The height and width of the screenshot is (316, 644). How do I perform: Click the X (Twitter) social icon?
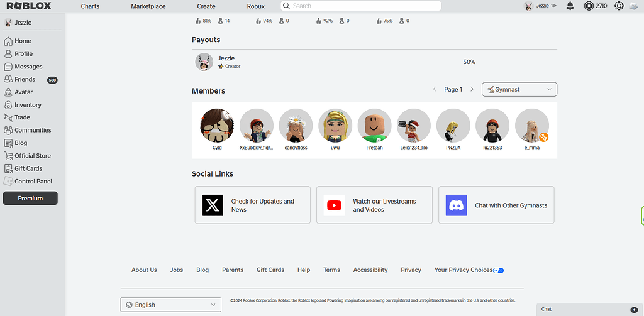pos(213,205)
